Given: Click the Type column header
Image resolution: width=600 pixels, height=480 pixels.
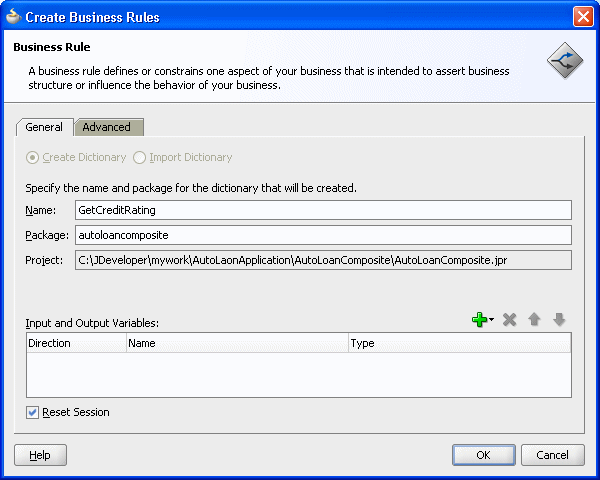Looking at the screenshot, I should [x=459, y=343].
